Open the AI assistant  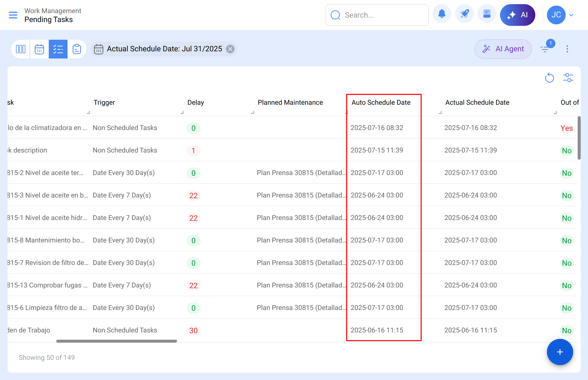pyautogui.click(x=518, y=15)
